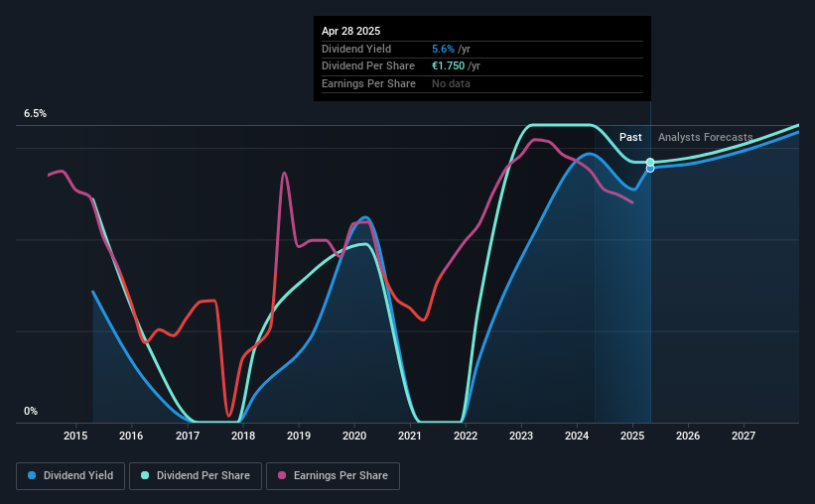
Task: Click the 2027 year label on the axis
Action: [x=744, y=436]
